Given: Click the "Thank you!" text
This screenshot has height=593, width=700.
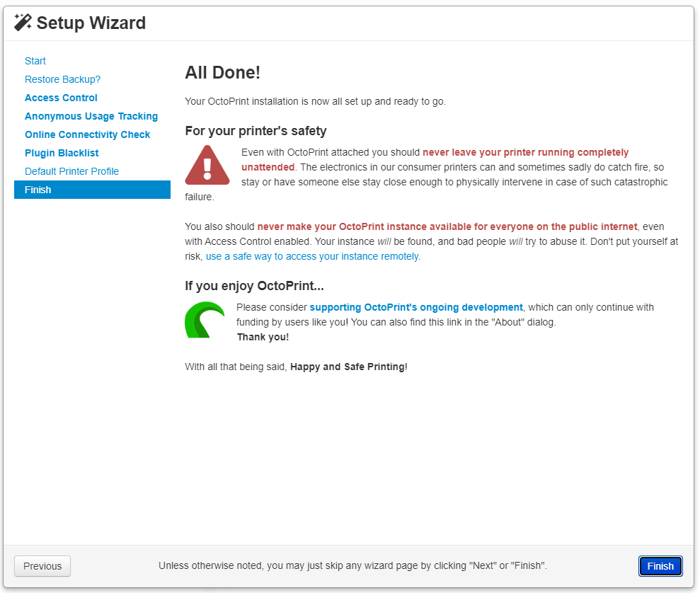Looking at the screenshot, I should (x=263, y=337).
